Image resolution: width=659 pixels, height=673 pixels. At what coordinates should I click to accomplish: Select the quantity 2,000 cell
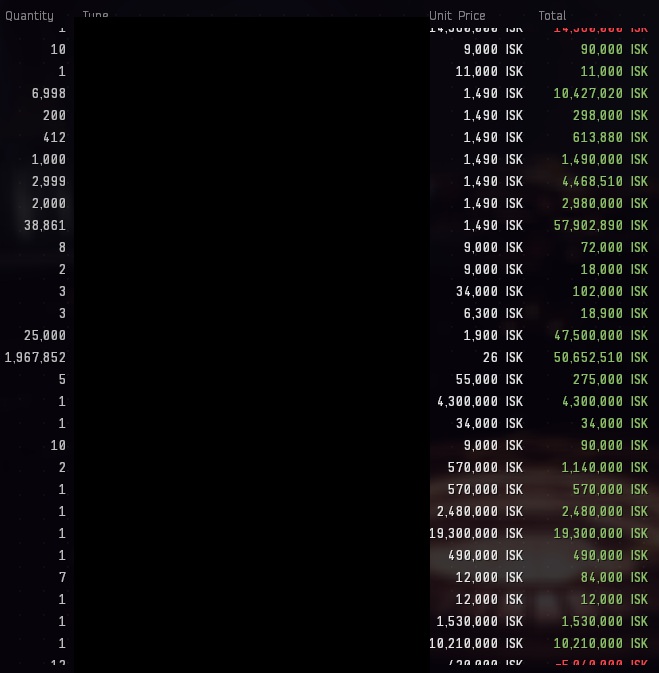coord(49,203)
